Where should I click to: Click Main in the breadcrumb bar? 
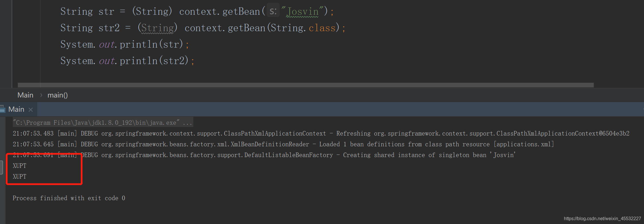pos(25,95)
